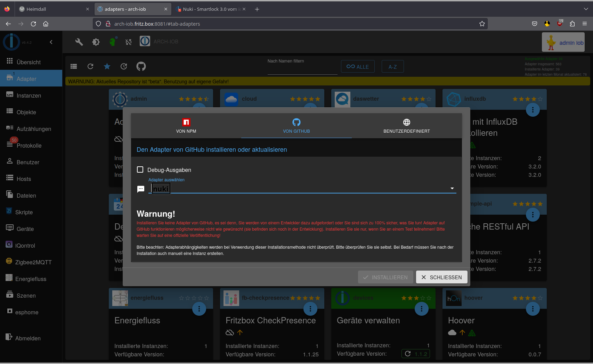Screen dimensions: 593x364
Task: Open esphome in the sidebar
Action: (31, 312)
